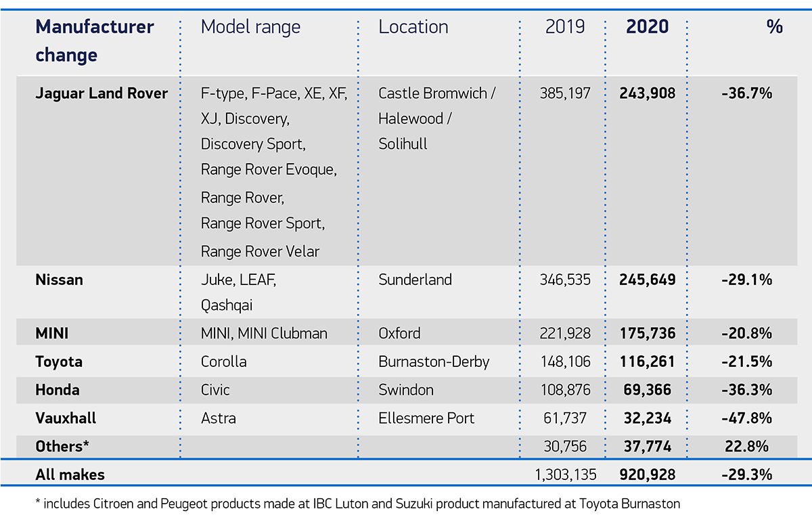Click the Nissan manufacturer name

(59, 280)
